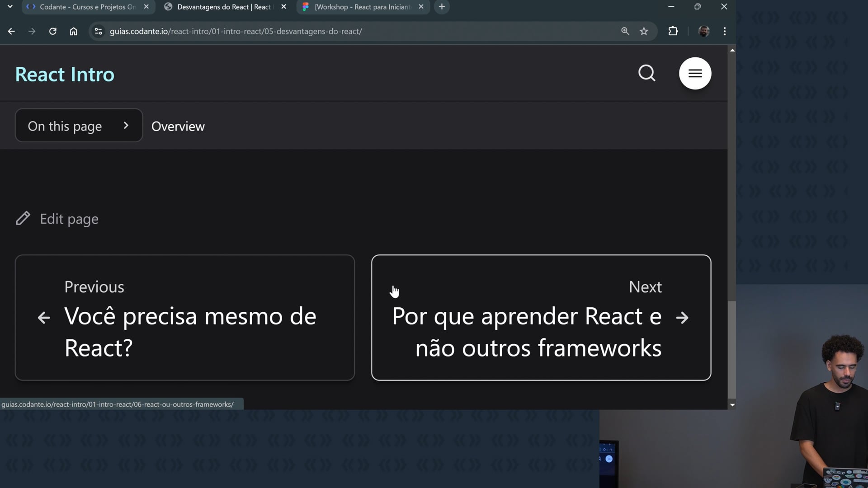This screenshot has height=488, width=868.
Task: Click the browser zoom magnifier icon
Action: (x=625, y=31)
